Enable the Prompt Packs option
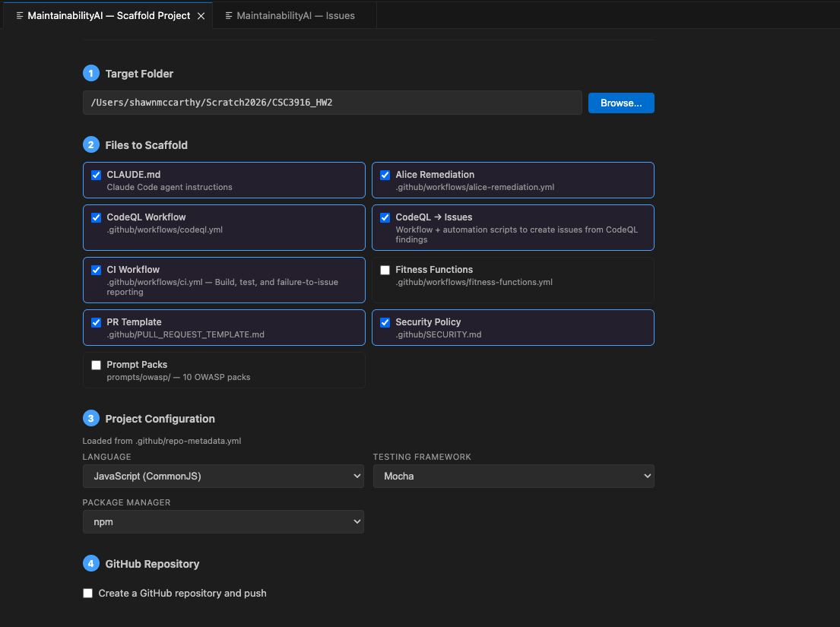This screenshot has height=627, width=840. click(96, 365)
